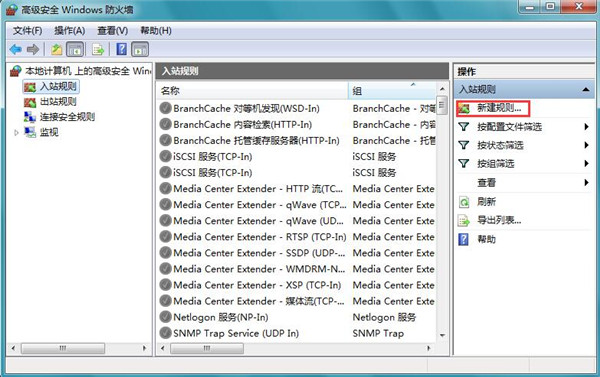Click tree pane scroll right arrow

[144, 348]
